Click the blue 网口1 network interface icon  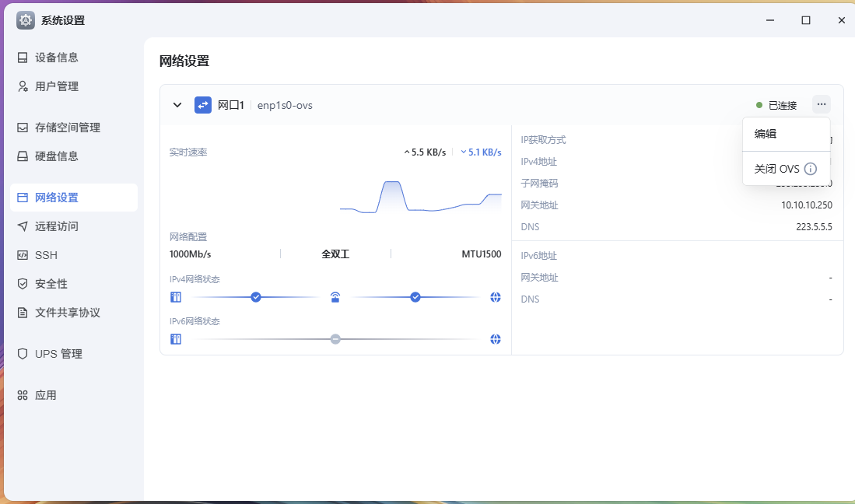(203, 105)
